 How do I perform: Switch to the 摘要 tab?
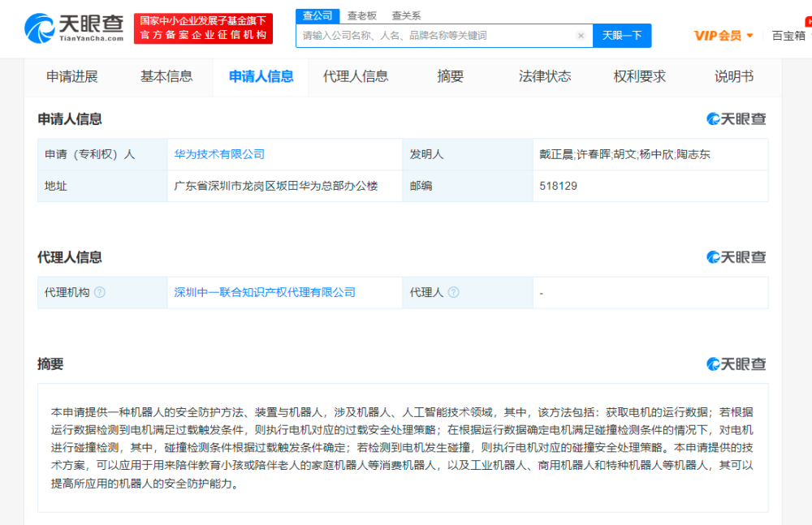tap(450, 77)
